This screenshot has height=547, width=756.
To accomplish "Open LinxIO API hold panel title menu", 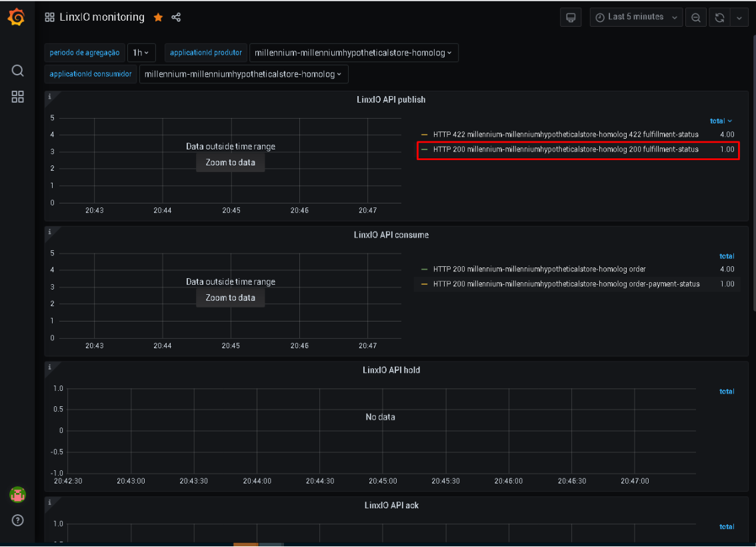I will click(x=391, y=370).
